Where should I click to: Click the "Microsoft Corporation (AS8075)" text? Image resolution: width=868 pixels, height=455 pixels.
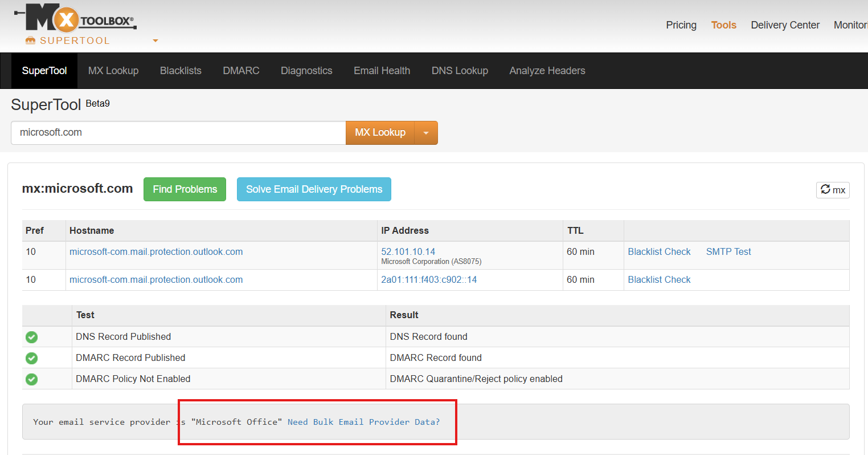431,262
